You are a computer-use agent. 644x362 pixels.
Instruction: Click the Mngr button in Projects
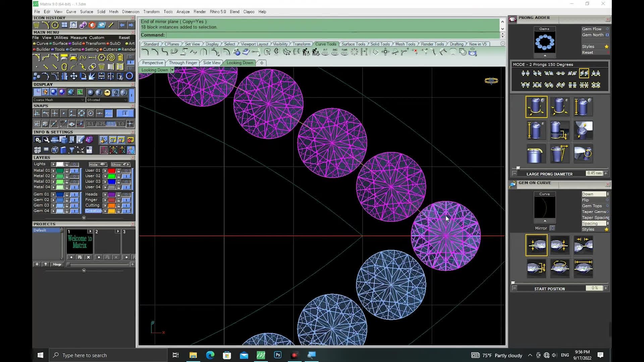(57, 264)
